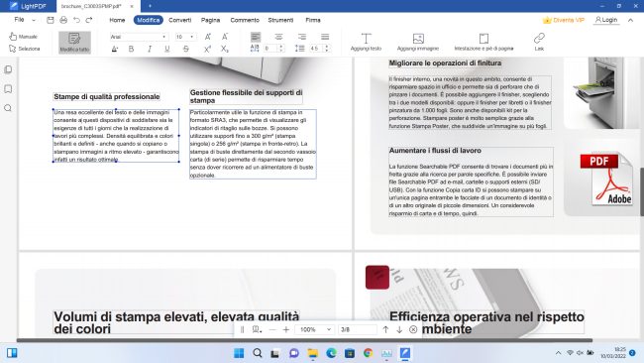Open Intestazione e piè di pagina tool
Image resolution: width=644 pixels, height=363 pixels.
point(483,42)
